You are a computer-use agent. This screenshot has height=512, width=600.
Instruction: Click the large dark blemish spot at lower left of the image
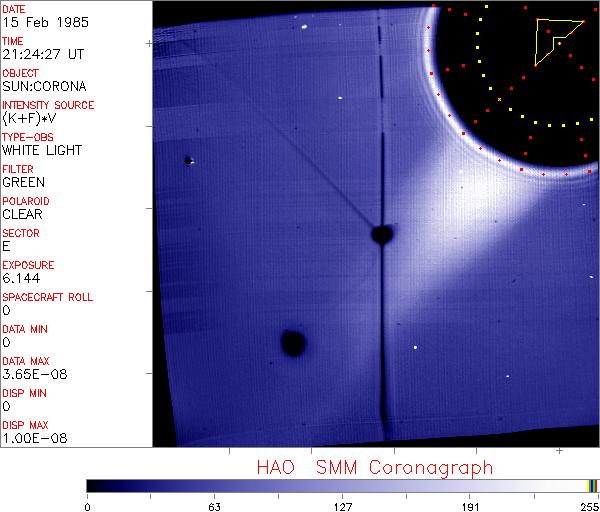[x=293, y=343]
